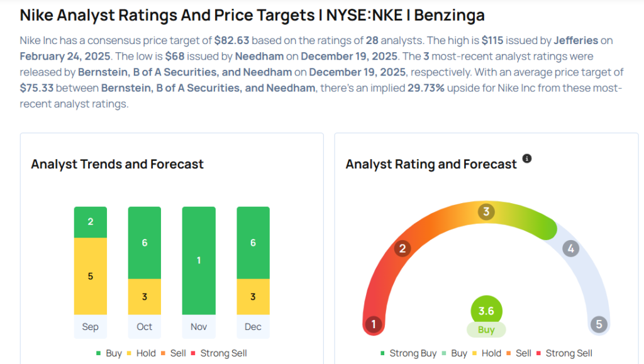Toggle Hold legend under the Trends bar chart
This screenshot has height=364, width=644.
(x=141, y=353)
